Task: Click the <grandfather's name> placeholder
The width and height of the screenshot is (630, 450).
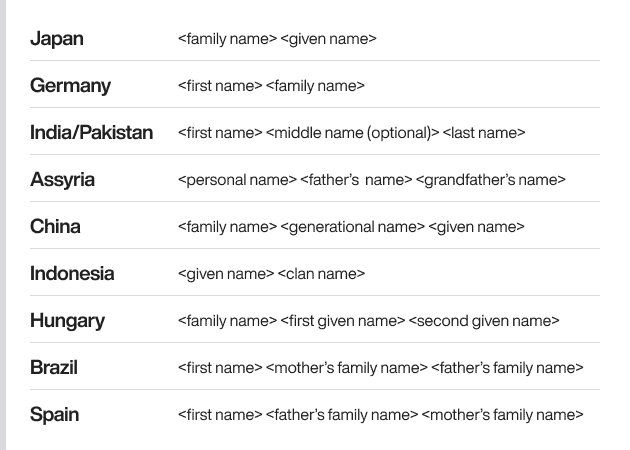Action: pos(491,180)
